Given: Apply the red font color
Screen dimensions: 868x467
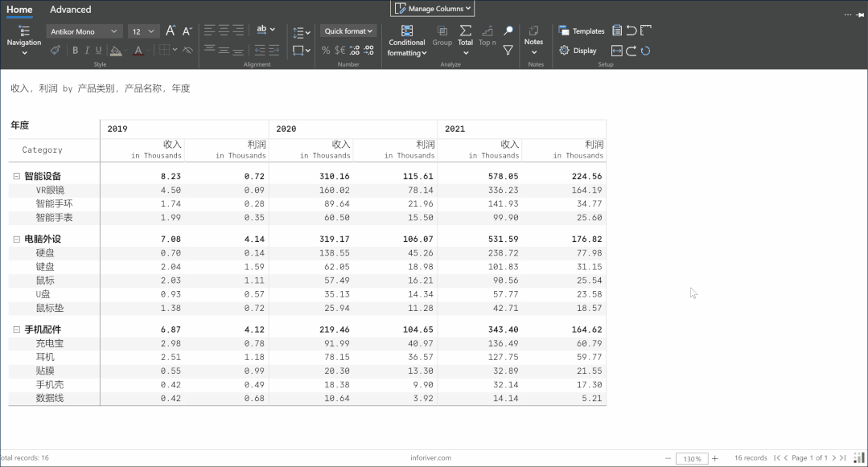Looking at the screenshot, I should (x=138, y=51).
